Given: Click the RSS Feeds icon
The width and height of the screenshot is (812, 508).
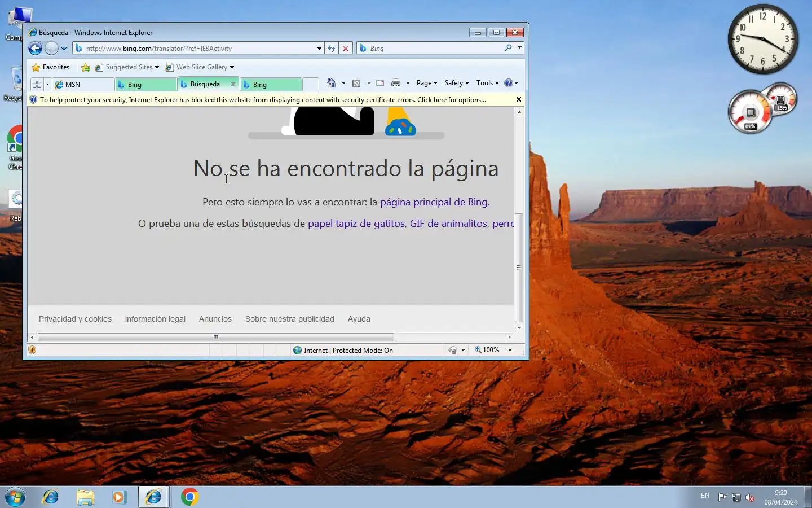Looking at the screenshot, I should coord(356,83).
